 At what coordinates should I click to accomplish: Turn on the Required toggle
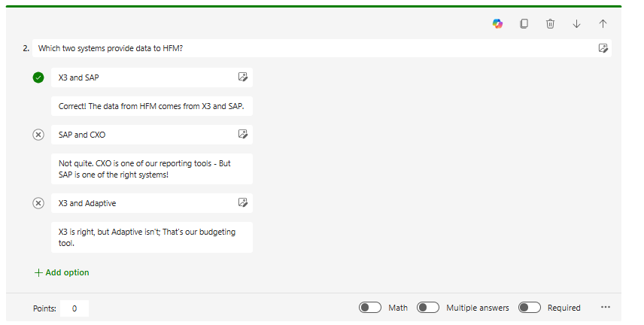coord(529,308)
